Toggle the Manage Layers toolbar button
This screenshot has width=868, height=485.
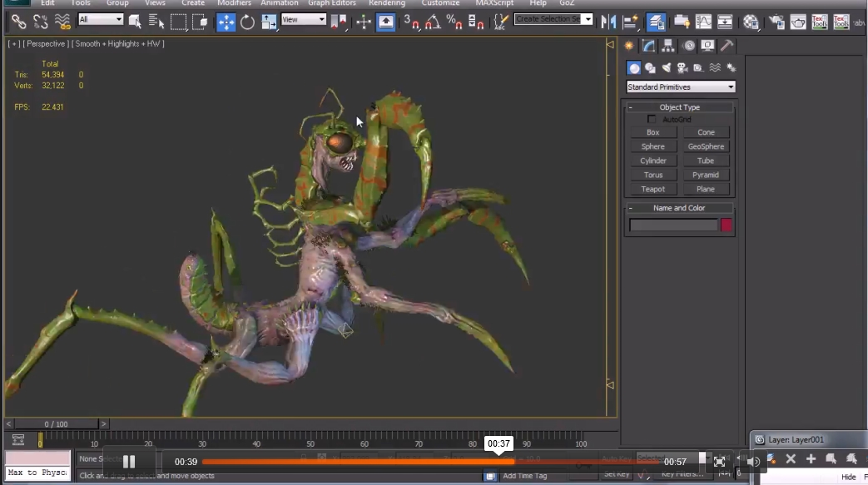click(656, 22)
